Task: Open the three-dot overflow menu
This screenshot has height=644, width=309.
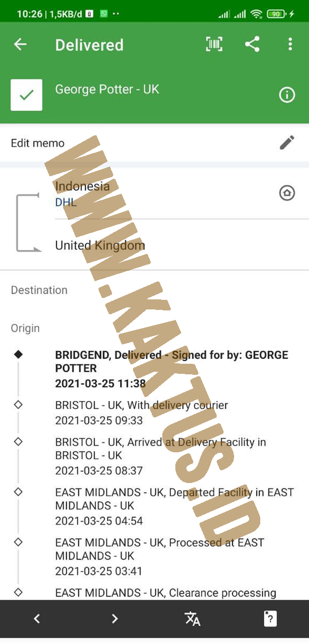Action: tap(290, 44)
